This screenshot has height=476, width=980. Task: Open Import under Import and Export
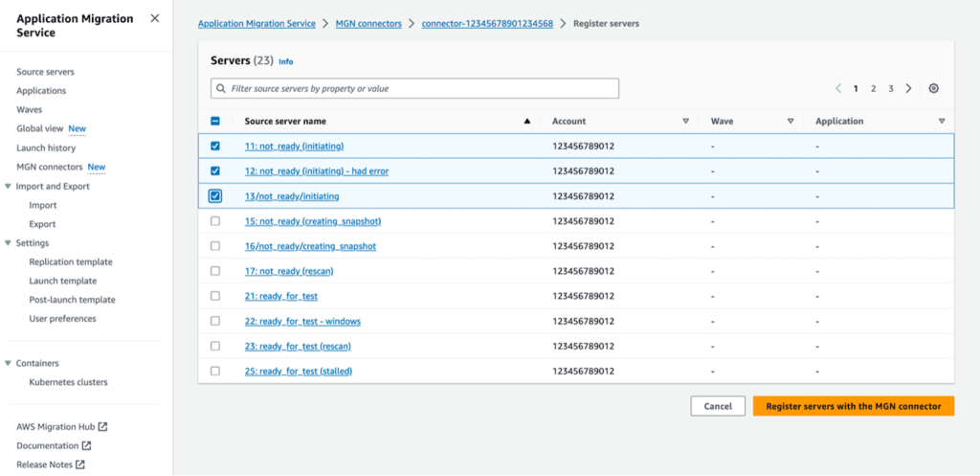[43, 205]
